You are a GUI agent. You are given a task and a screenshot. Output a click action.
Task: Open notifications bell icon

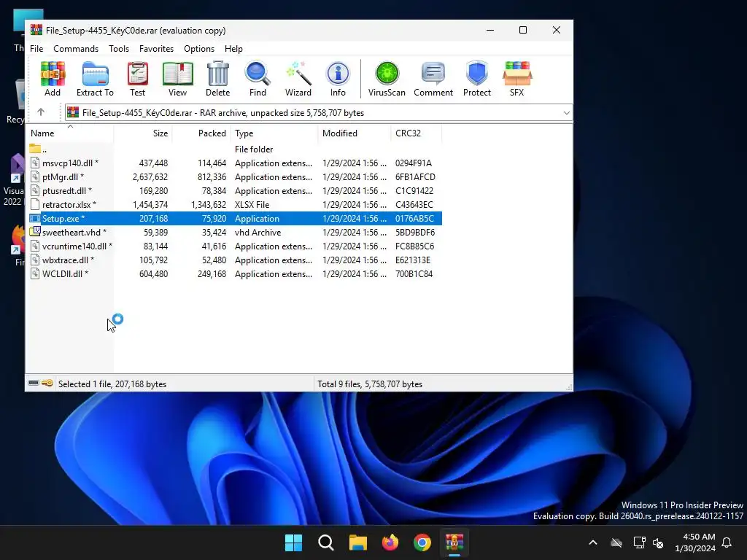pyautogui.click(x=727, y=542)
